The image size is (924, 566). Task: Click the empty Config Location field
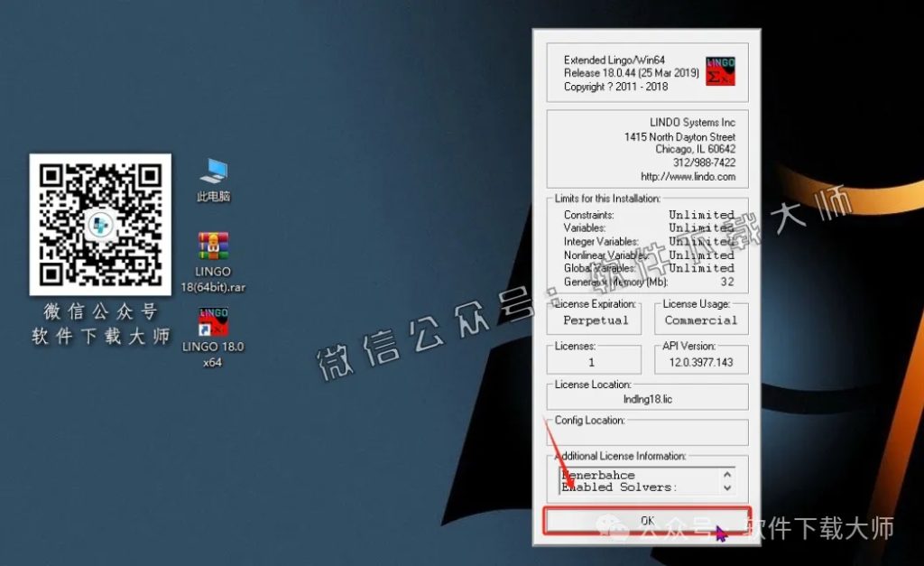point(647,432)
